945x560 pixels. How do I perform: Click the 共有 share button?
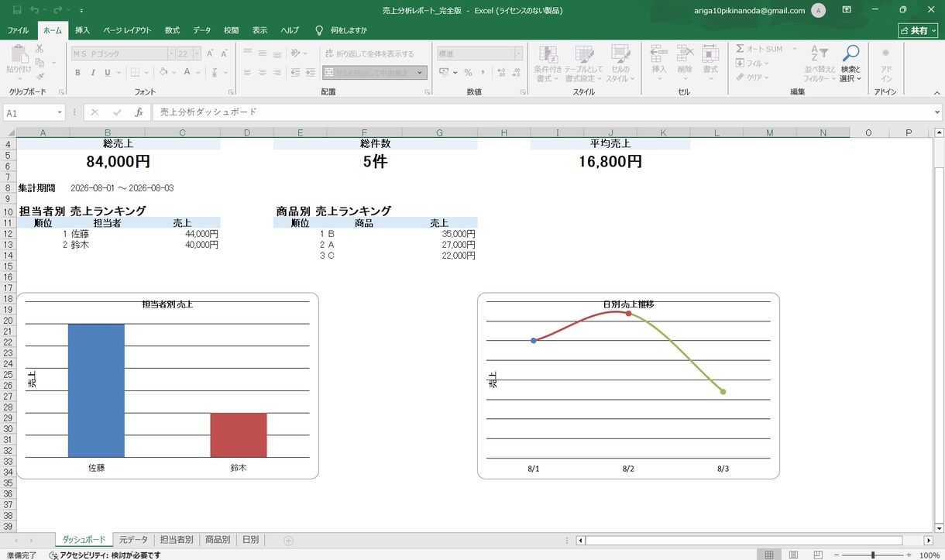(918, 30)
